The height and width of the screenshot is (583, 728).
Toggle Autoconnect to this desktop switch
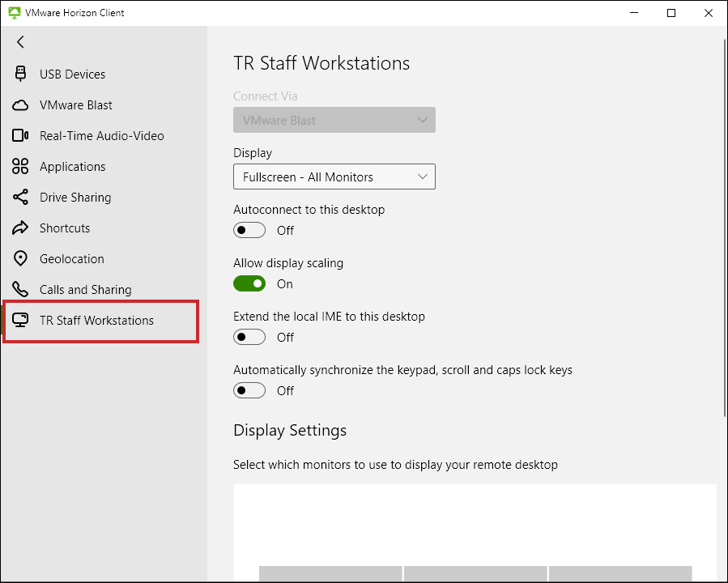[249, 230]
